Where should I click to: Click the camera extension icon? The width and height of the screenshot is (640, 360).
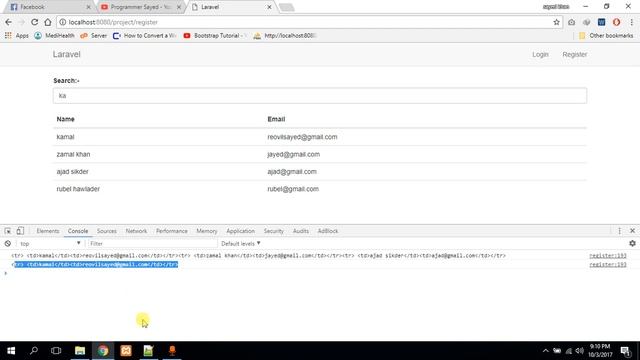(x=571, y=22)
